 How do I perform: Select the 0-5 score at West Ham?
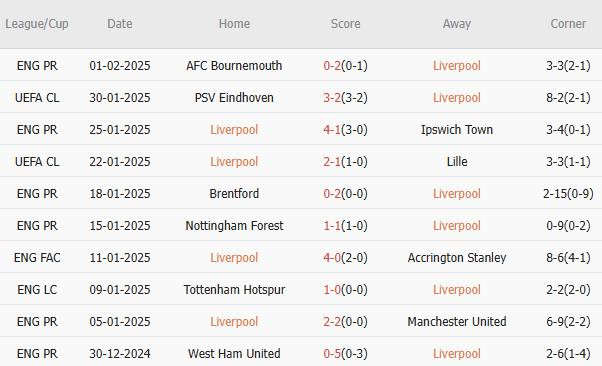point(332,354)
